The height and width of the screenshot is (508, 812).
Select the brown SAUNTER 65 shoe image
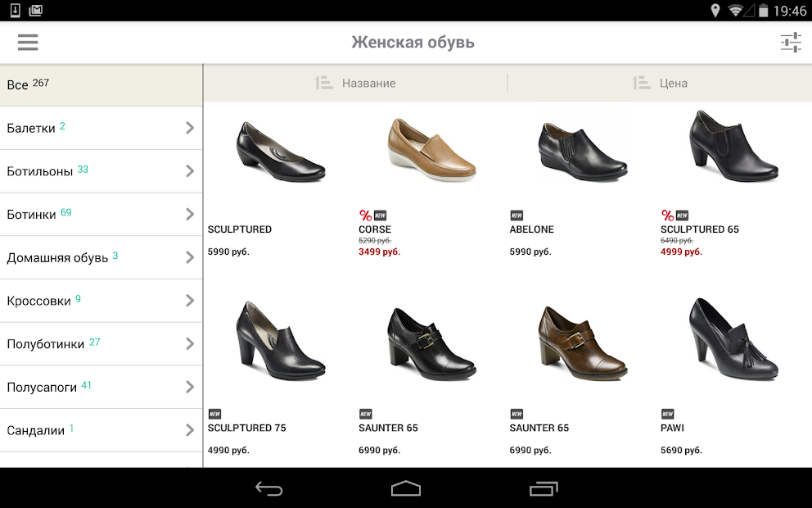(x=583, y=342)
